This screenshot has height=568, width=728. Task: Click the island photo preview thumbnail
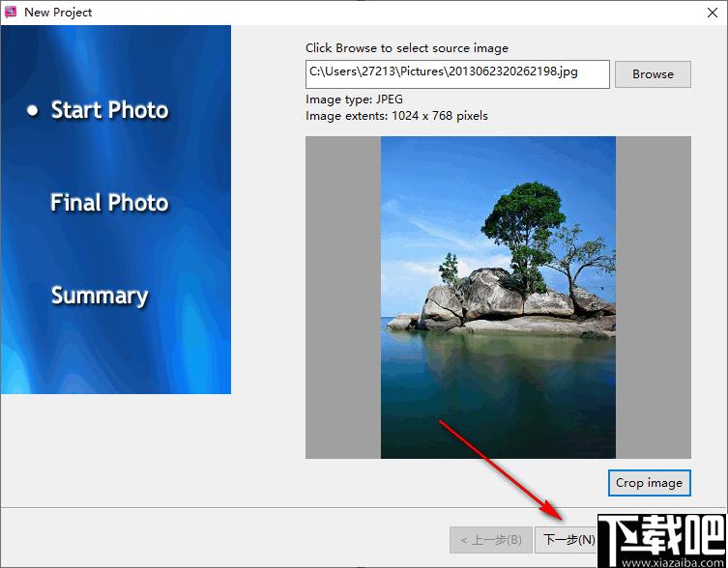pos(498,298)
